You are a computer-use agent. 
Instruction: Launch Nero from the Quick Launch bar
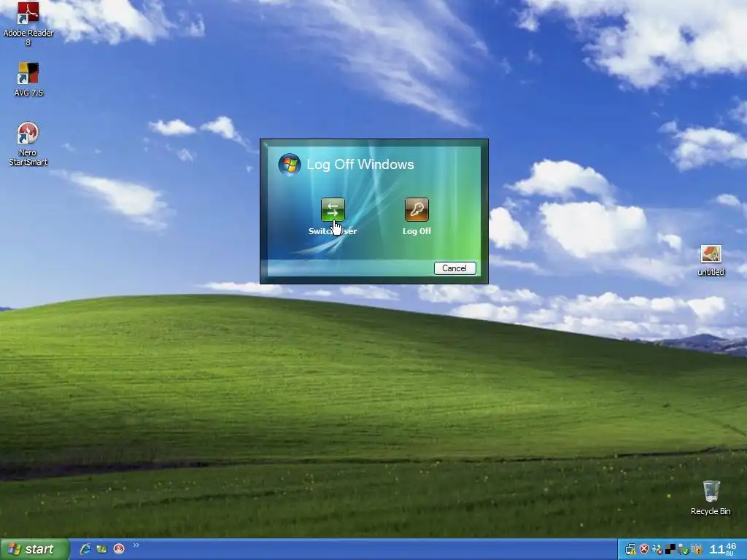coord(119,549)
